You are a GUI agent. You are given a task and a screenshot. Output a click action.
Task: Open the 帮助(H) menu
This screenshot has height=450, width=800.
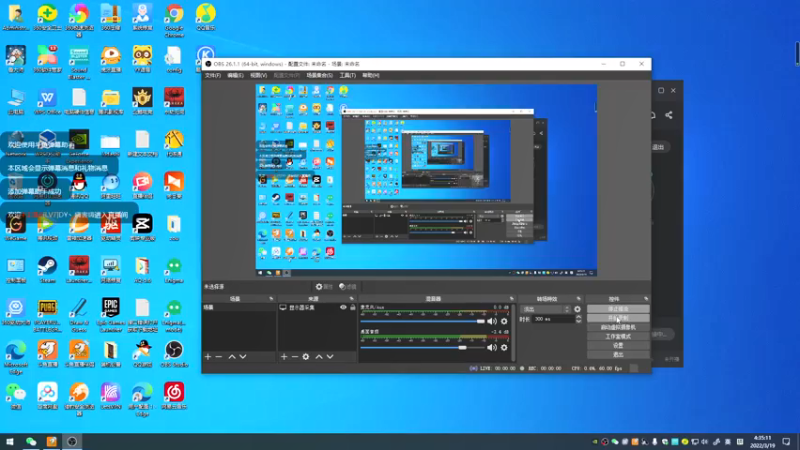(x=370, y=76)
